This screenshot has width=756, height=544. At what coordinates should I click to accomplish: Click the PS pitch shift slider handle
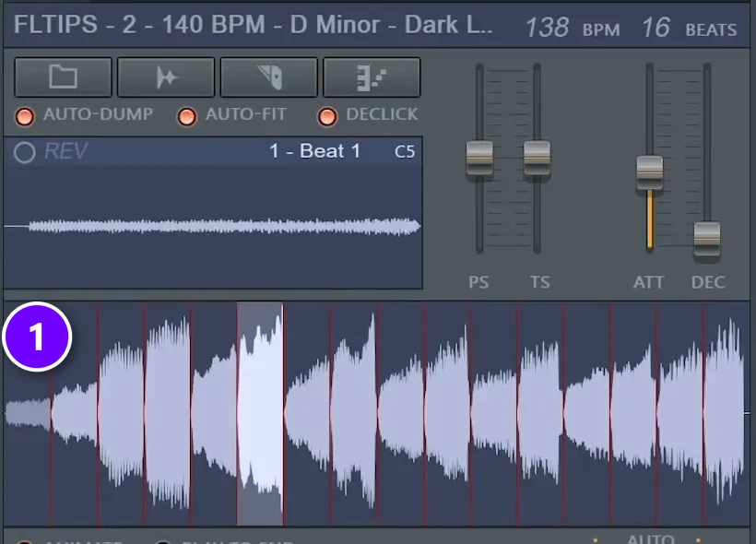click(479, 158)
